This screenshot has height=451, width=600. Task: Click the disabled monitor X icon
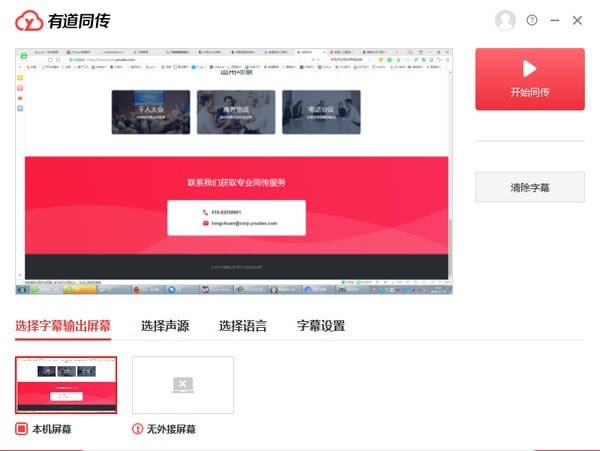(183, 384)
